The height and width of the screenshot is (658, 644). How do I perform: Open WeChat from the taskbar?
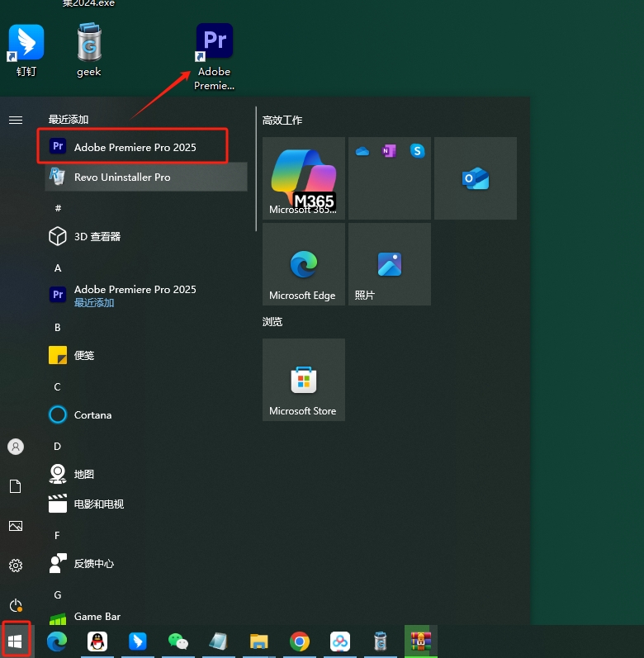coord(178,641)
